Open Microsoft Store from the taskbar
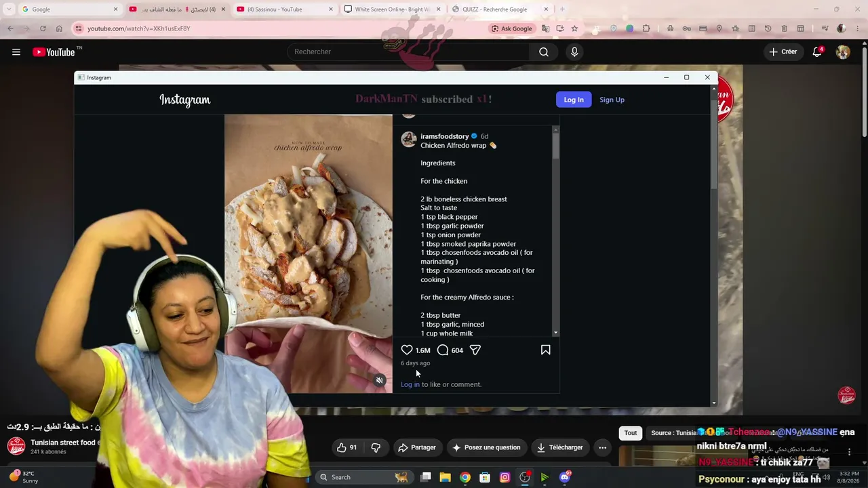 tap(485, 477)
